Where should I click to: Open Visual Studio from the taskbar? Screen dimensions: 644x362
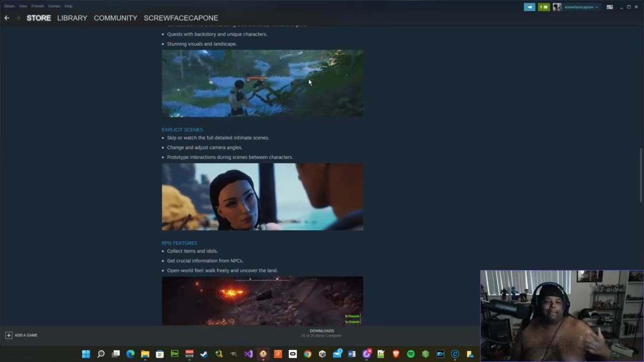point(248,354)
